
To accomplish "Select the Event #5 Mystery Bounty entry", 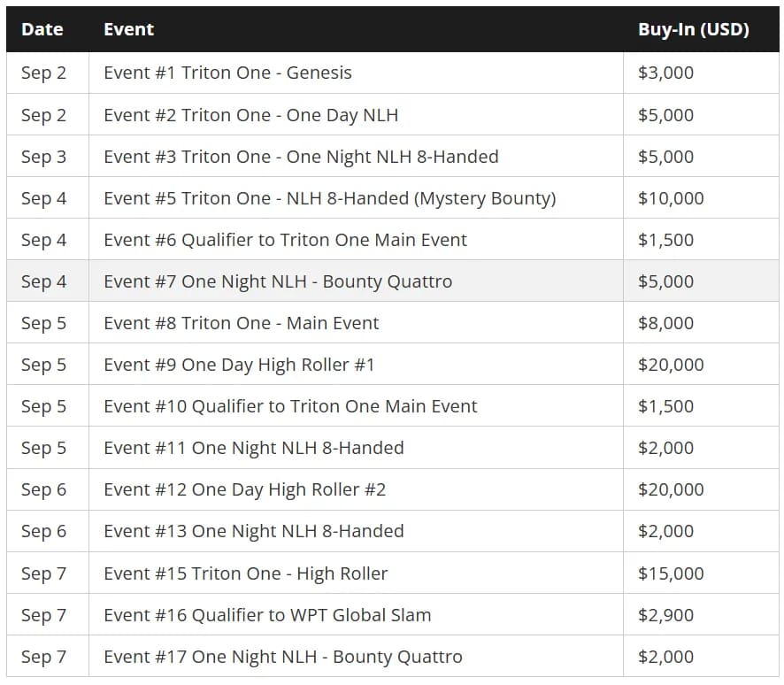I will (330, 198).
